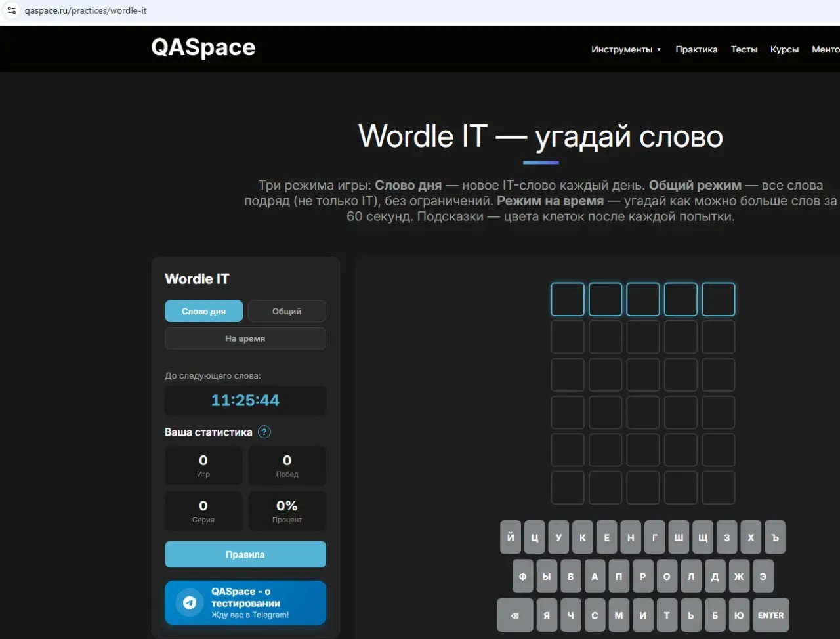840x639 pixels.
Task: Choose the На время timed mode tab
Action: point(245,339)
